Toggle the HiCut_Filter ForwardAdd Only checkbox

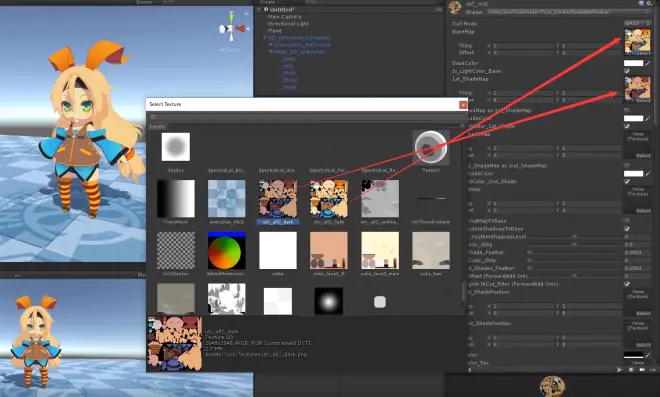(x=627, y=284)
